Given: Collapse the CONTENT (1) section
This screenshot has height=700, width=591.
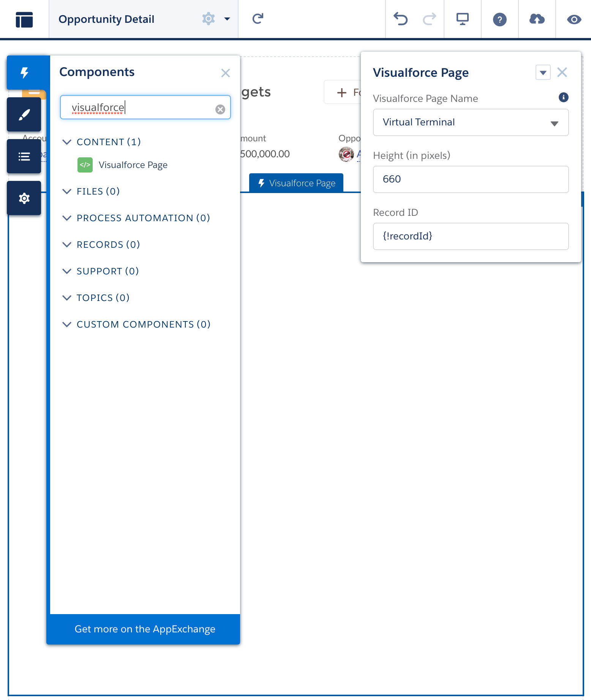Looking at the screenshot, I should (102, 142).
